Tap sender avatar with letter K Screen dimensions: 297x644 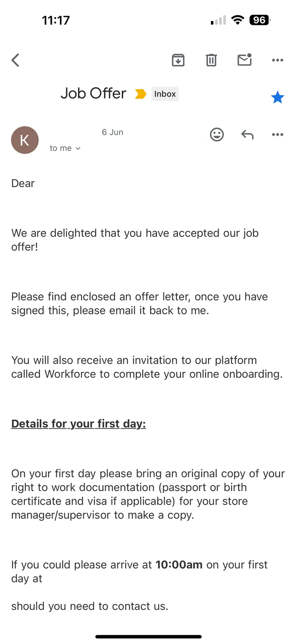tap(25, 140)
